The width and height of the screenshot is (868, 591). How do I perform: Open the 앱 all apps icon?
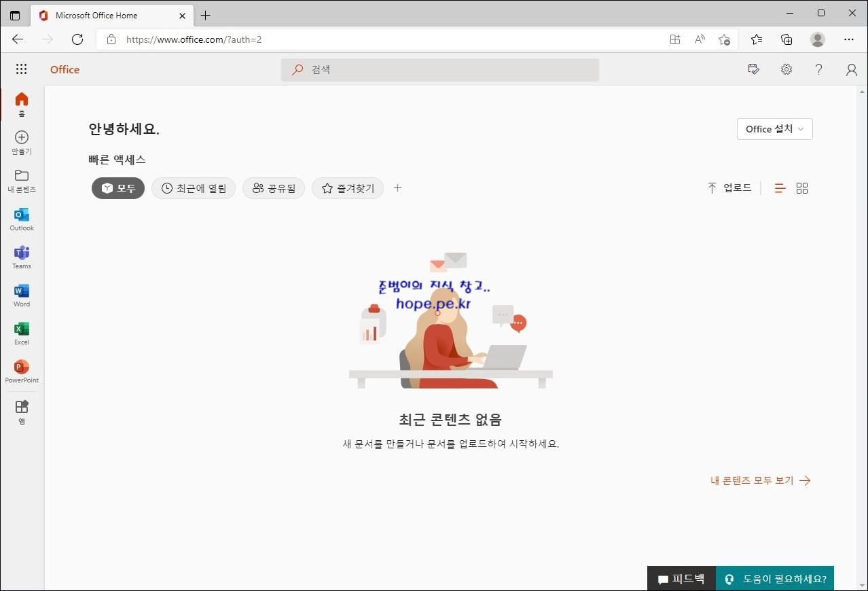click(22, 412)
